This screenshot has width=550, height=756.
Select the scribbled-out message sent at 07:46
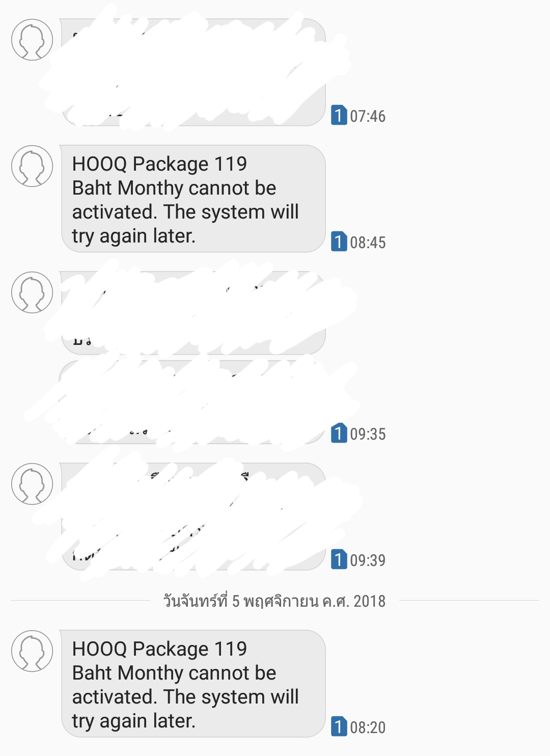(193, 72)
